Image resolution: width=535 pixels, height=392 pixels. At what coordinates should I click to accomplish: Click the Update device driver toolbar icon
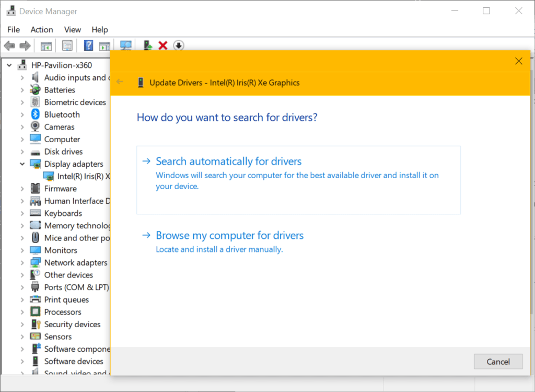point(147,45)
